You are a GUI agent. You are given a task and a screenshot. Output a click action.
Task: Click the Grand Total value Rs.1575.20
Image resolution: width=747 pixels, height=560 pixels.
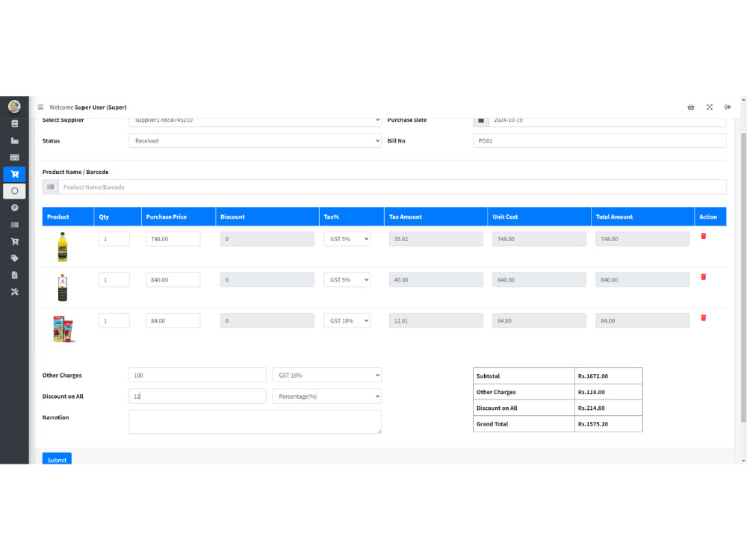pos(593,424)
